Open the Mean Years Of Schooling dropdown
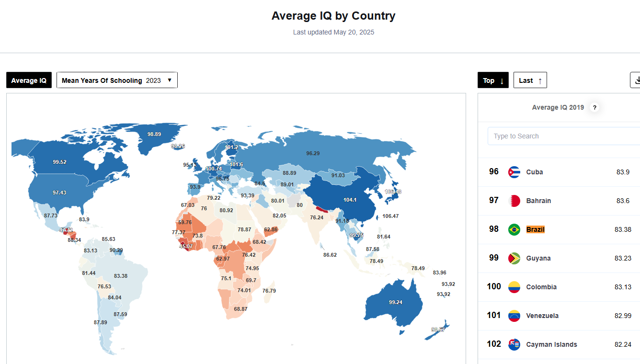The width and height of the screenshot is (640, 364). click(117, 80)
